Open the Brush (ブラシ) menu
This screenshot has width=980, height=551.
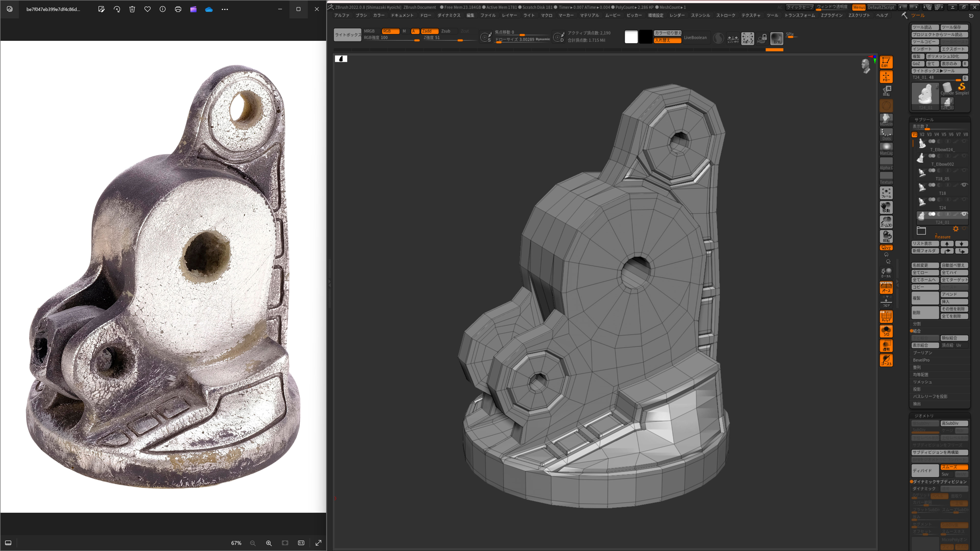[x=361, y=15]
